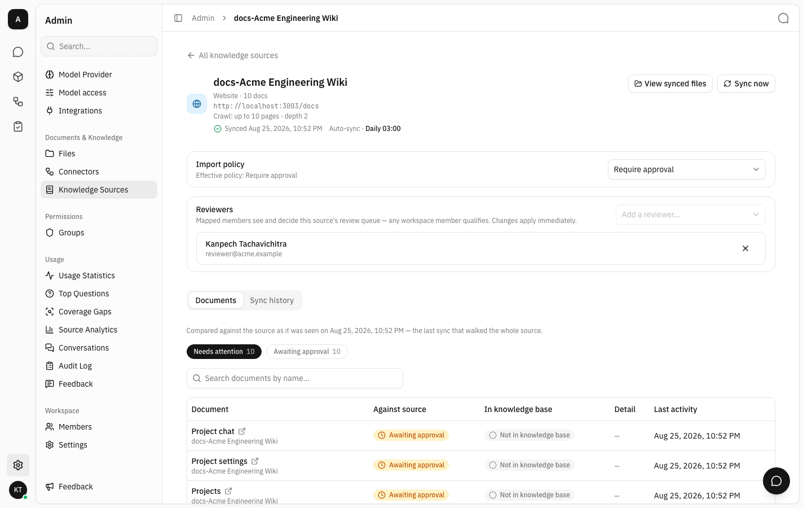Open Feedback under Usage
The image size is (812, 508).
[x=99, y=384]
